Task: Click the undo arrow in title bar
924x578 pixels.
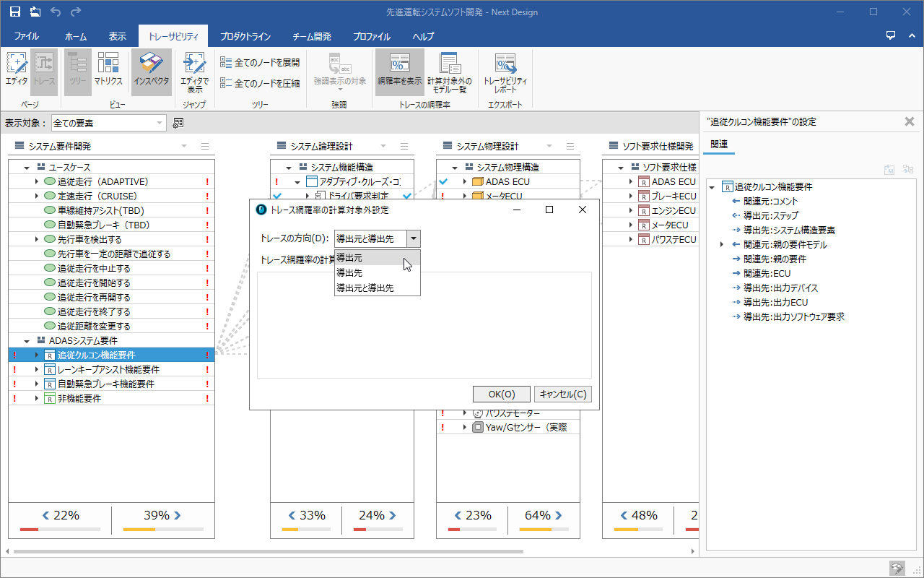Action: pos(56,12)
